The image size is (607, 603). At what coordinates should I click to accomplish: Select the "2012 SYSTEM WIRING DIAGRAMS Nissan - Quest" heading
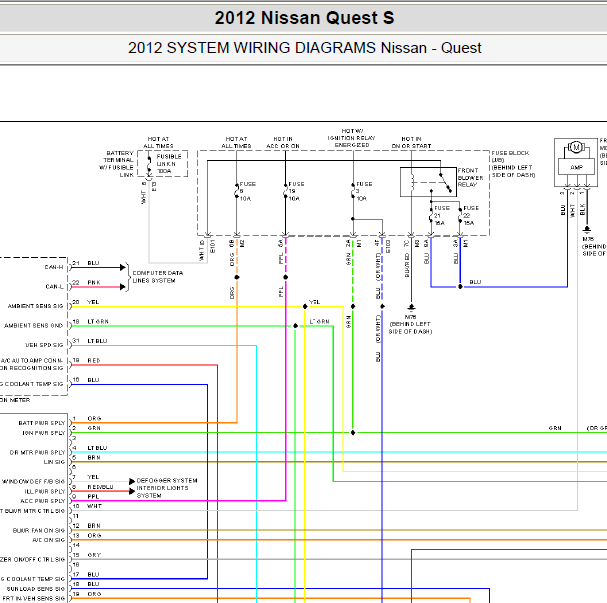[x=305, y=48]
